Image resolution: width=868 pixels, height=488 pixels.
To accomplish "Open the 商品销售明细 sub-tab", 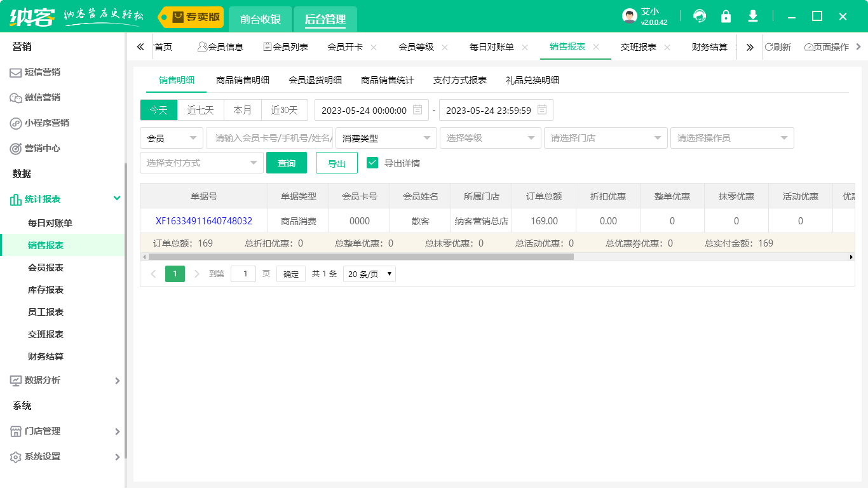I will (x=243, y=80).
